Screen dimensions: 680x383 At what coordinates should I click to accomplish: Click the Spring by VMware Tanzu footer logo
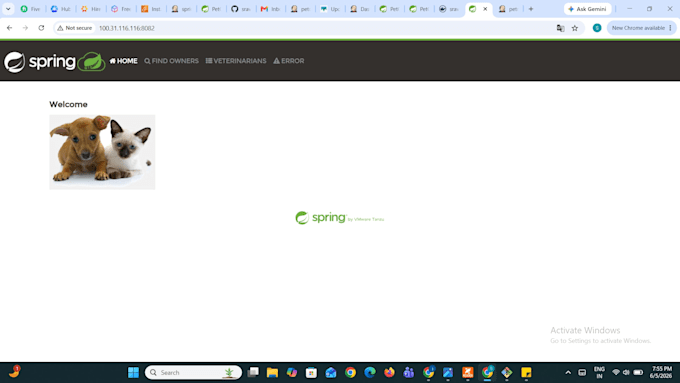point(339,218)
